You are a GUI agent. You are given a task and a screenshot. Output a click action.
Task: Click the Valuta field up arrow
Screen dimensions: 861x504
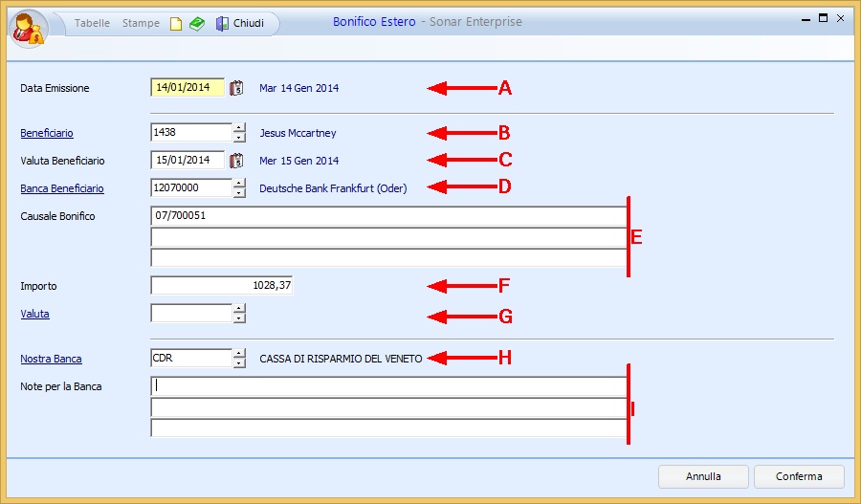pos(239,309)
